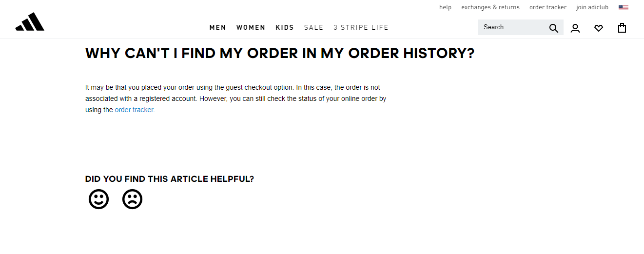Click into the Search input field

tap(512, 27)
